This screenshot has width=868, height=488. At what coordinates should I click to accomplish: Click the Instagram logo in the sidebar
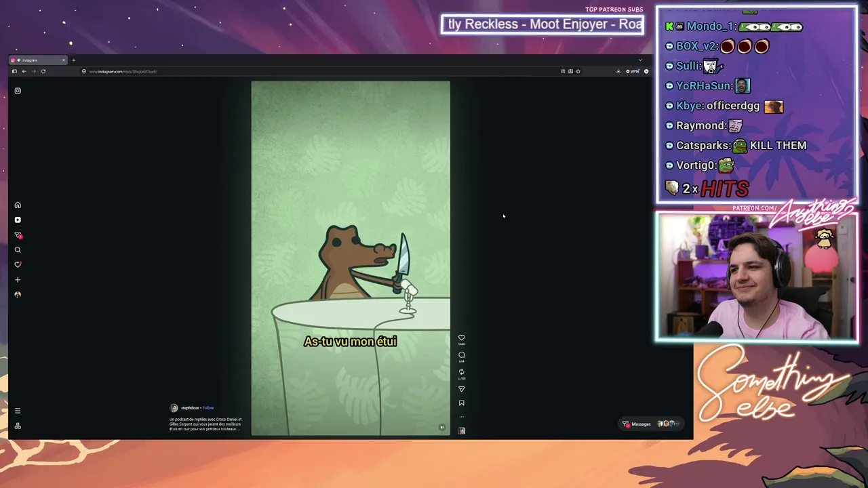tap(18, 91)
